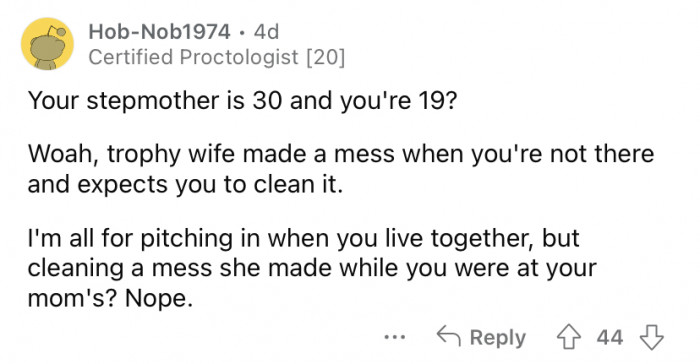The width and height of the screenshot is (700, 364).
Task: Click the line 'and expects you to clean it.'
Action: coord(185,185)
